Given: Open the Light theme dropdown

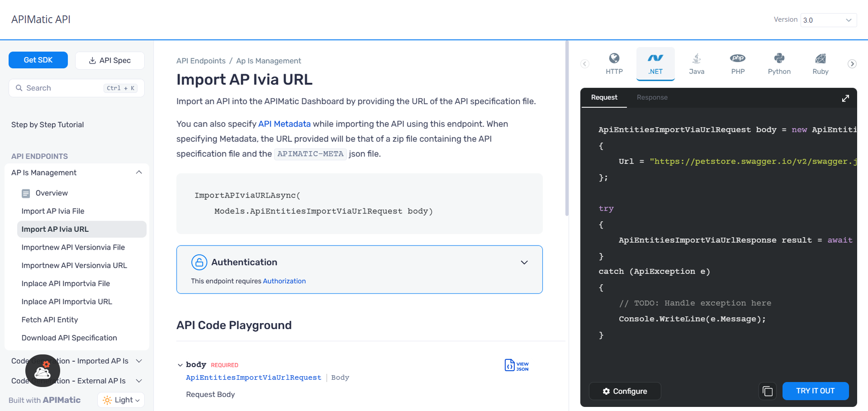Looking at the screenshot, I should pyautogui.click(x=121, y=400).
